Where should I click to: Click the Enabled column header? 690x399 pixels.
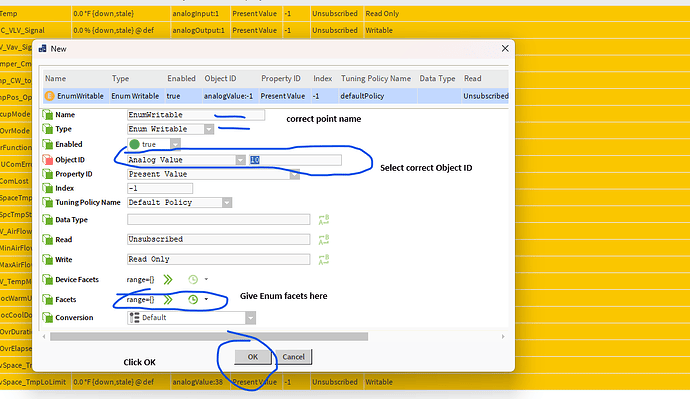[181, 78]
